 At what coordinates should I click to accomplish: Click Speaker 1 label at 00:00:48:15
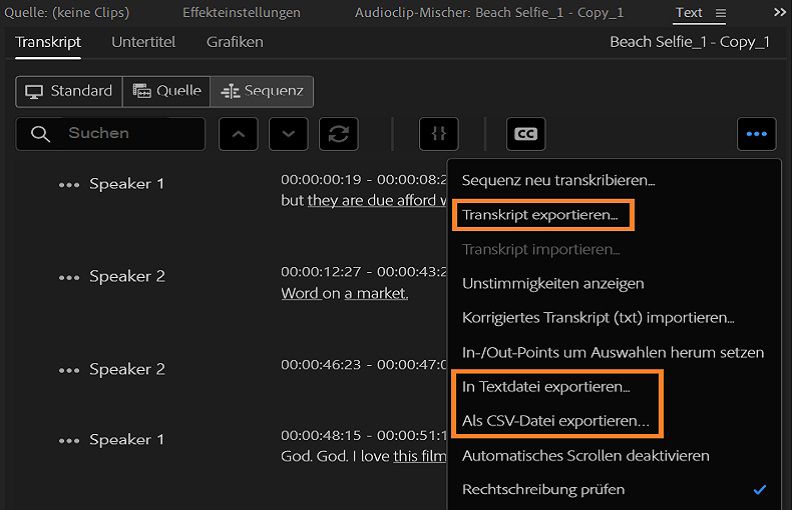[127, 440]
